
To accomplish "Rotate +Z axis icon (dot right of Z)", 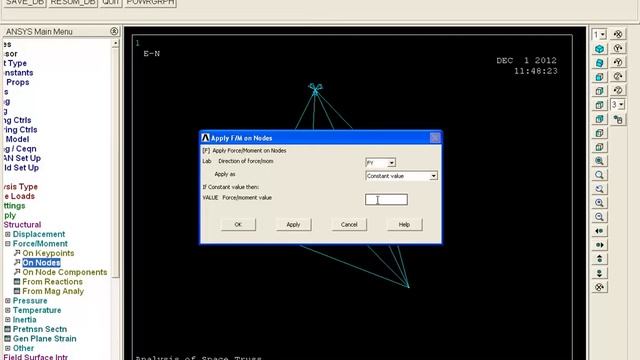I will point(618,76).
